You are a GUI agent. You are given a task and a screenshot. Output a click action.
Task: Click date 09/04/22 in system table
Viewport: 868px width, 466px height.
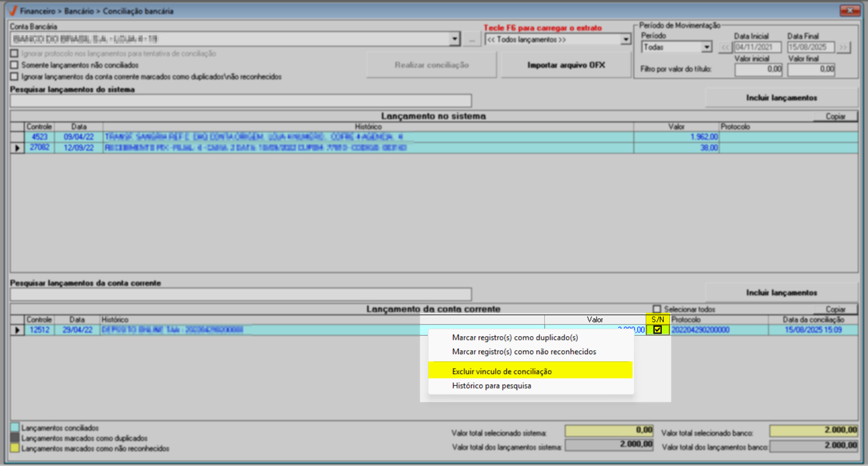point(79,137)
